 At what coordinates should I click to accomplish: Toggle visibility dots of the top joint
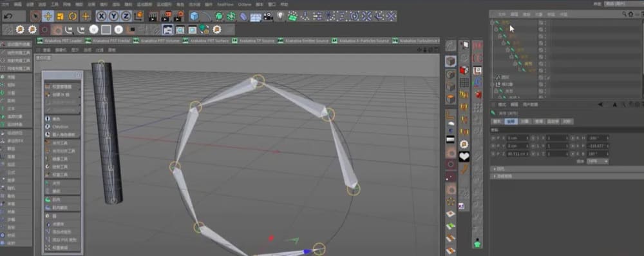(x=545, y=22)
